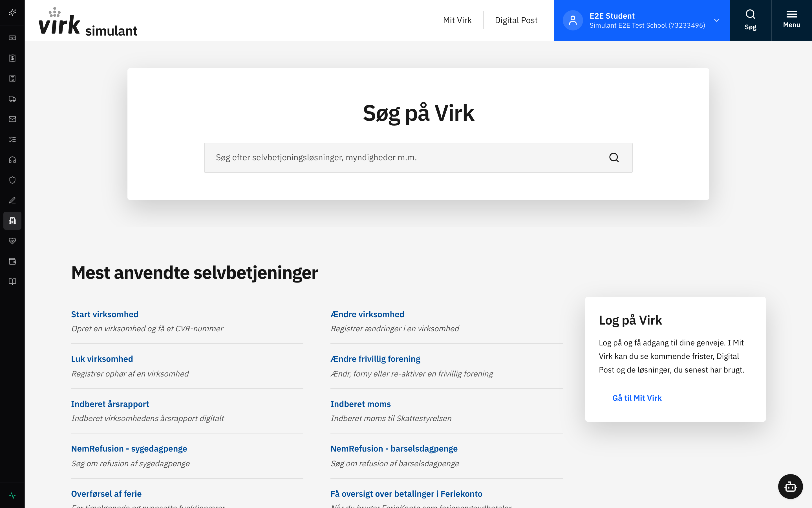Image resolution: width=812 pixels, height=508 pixels.
Task: Click 'Opret en virksomhed og få et CVR-nummer'
Action: (147, 329)
